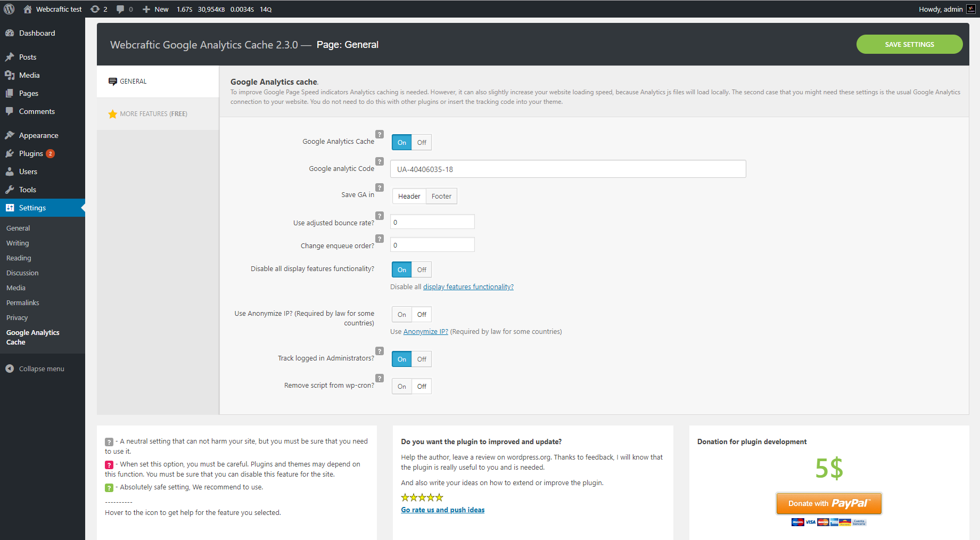Open display features functionality link
This screenshot has height=540, width=980.
468,287
